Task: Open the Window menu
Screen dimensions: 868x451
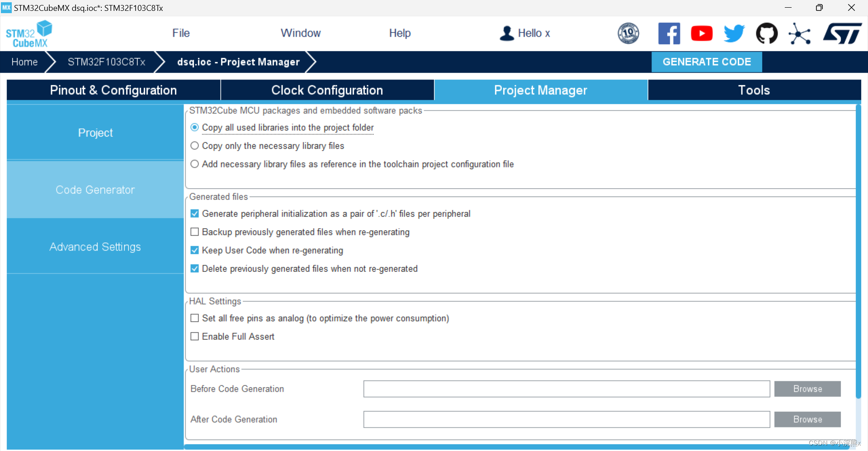Action: 301,33
